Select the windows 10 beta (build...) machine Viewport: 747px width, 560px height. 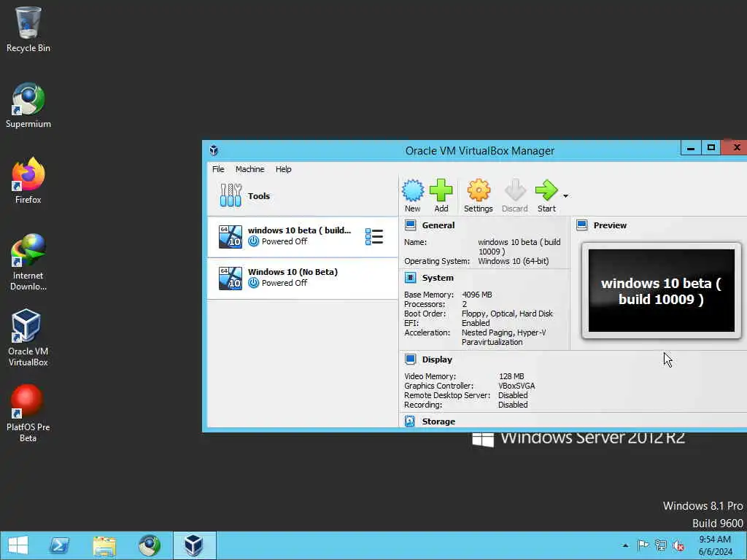pyautogui.click(x=303, y=237)
